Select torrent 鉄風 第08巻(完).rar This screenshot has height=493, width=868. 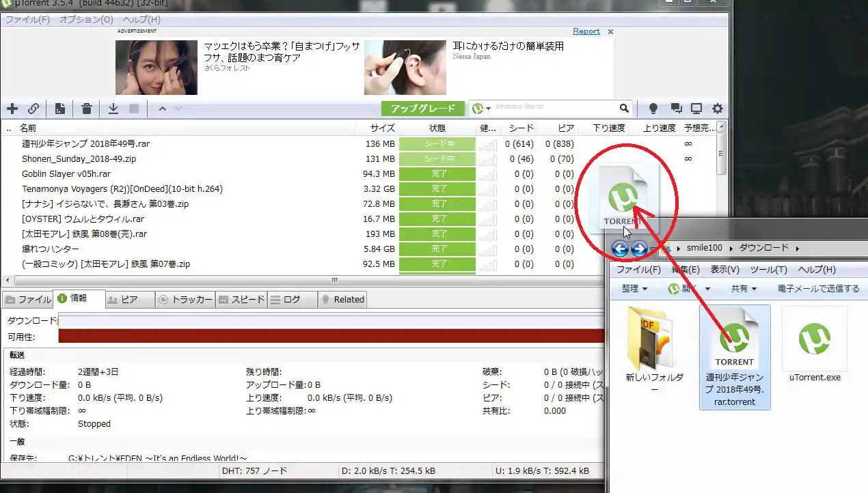(84, 234)
